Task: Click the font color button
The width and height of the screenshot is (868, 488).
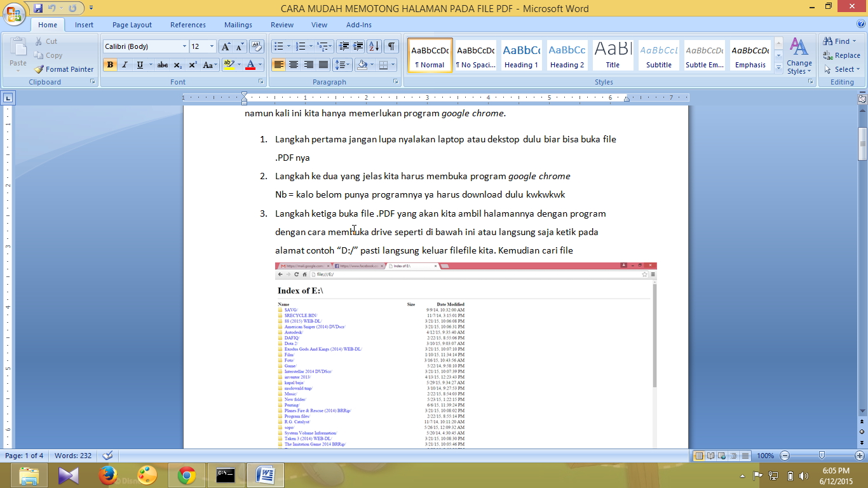Action: [250, 65]
